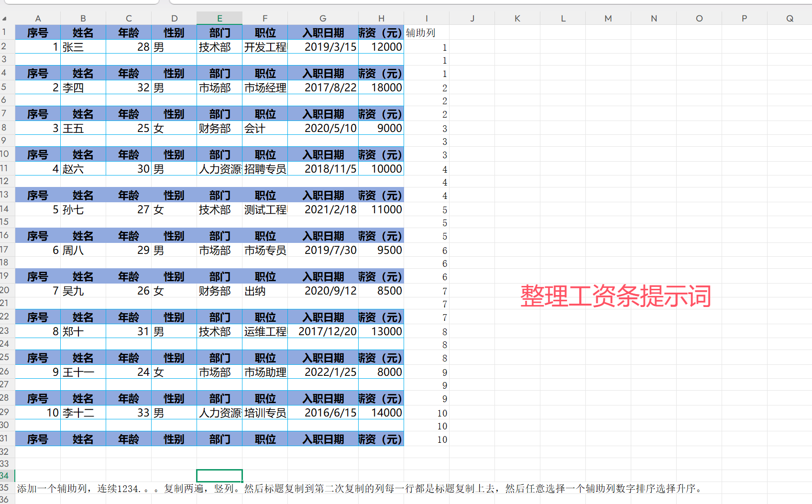Click salary cell 18000
The image size is (812, 504).
click(x=381, y=88)
